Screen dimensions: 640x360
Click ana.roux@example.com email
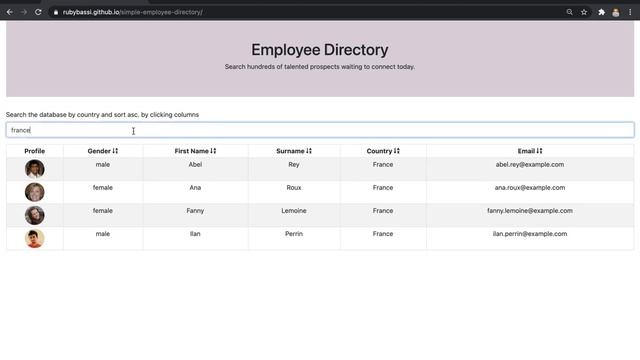[x=530, y=188]
